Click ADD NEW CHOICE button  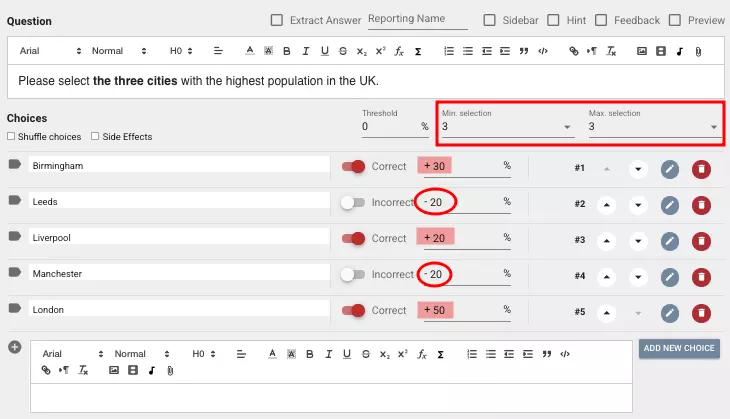tap(679, 348)
